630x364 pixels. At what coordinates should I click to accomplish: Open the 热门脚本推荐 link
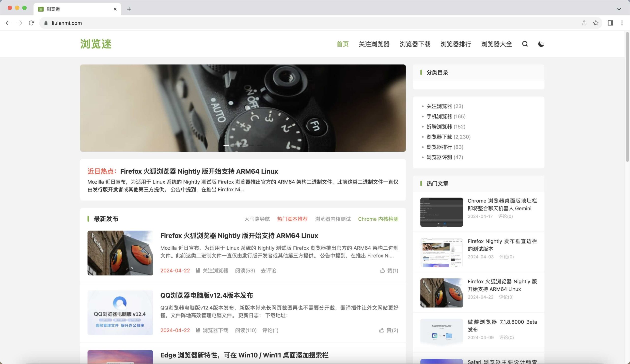click(292, 219)
